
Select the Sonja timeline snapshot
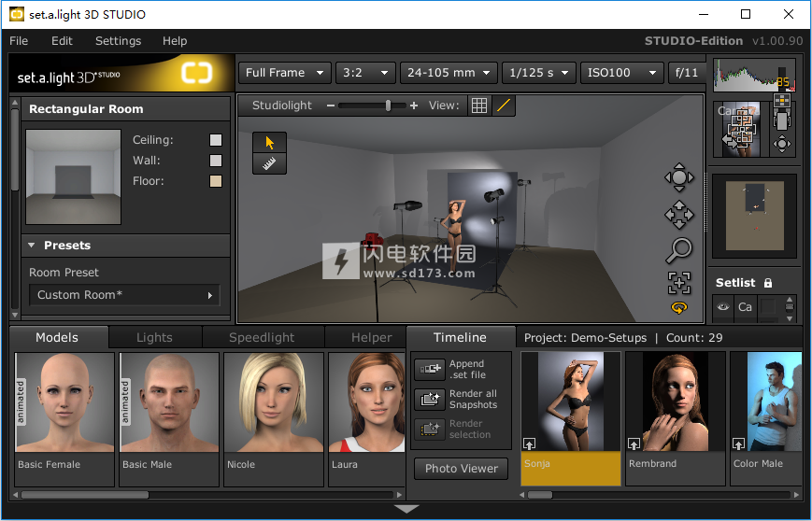pos(571,418)
